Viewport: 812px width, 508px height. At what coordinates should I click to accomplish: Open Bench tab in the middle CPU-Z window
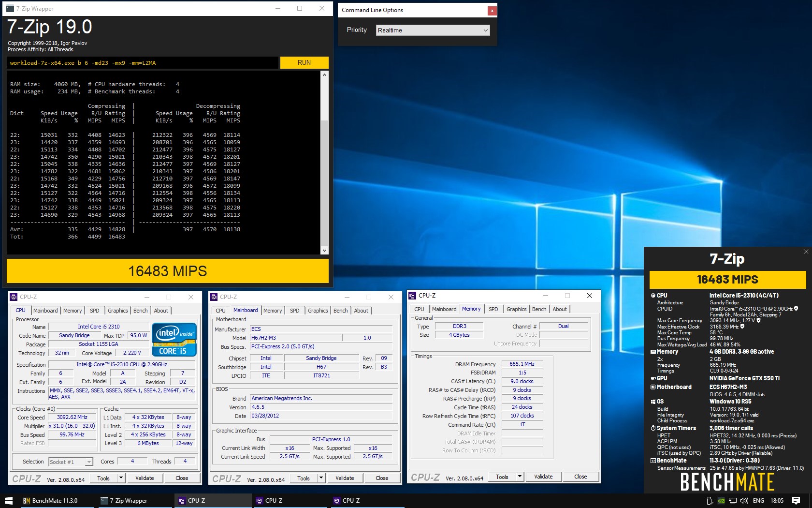click(x=341, y=311)
